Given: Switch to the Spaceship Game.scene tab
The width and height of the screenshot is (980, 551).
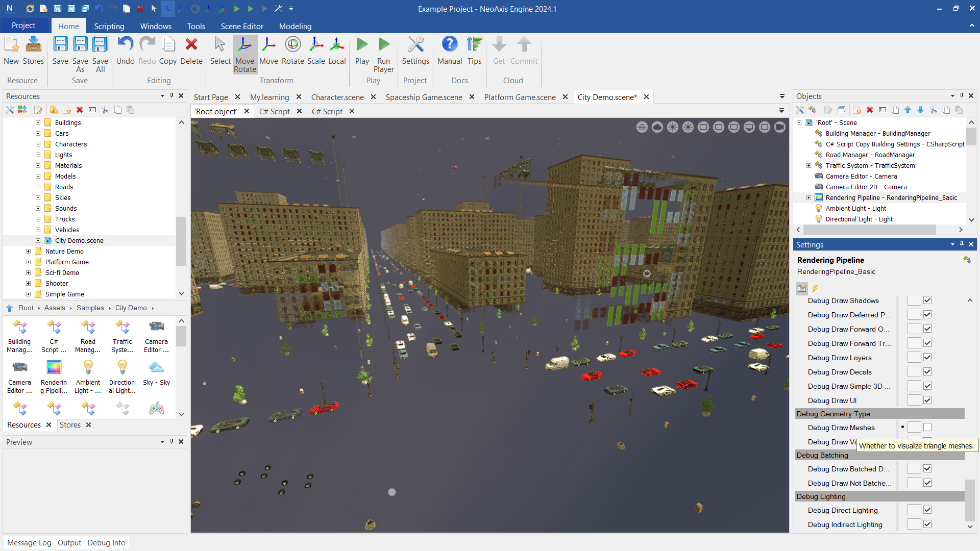Looking at the screenshot, I should [424, 97].
